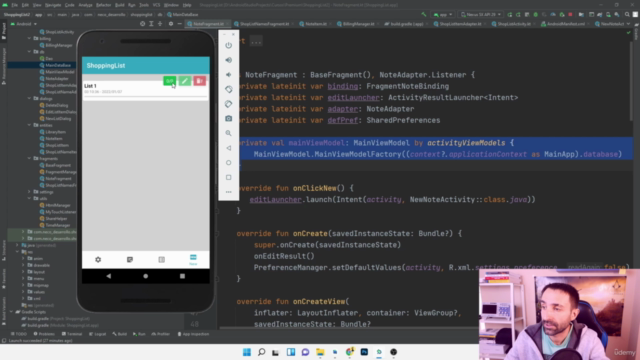Open the app run configuration dropdown
The height and width of the screenshot is (360, 640).
coord(443,15)
